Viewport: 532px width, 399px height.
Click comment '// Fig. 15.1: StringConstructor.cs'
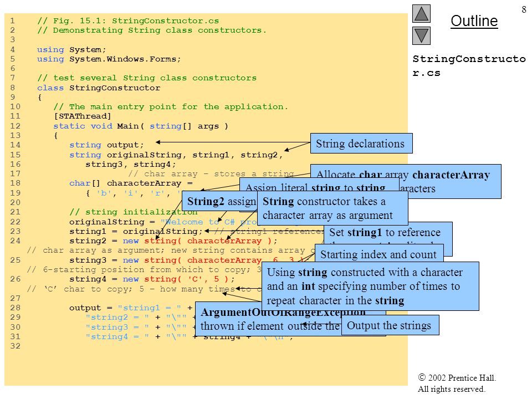pyautogui.click(x=128, y=21)
